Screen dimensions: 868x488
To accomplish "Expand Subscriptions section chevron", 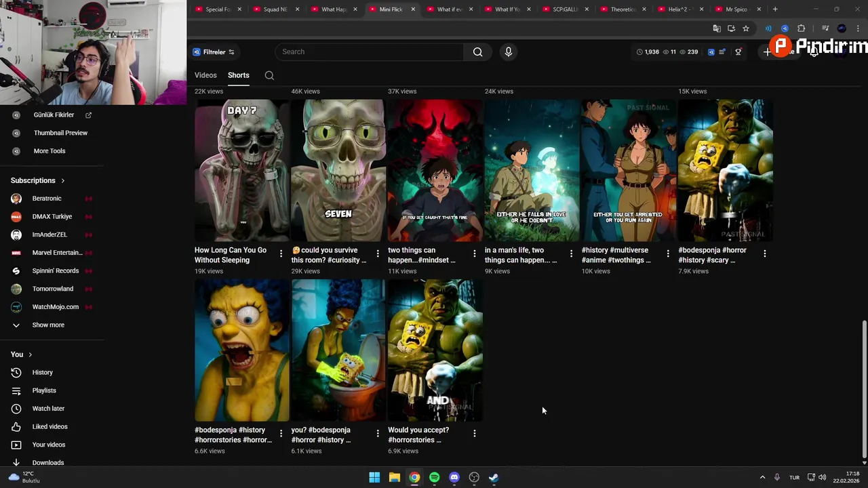I will click(x=63, y=181).
